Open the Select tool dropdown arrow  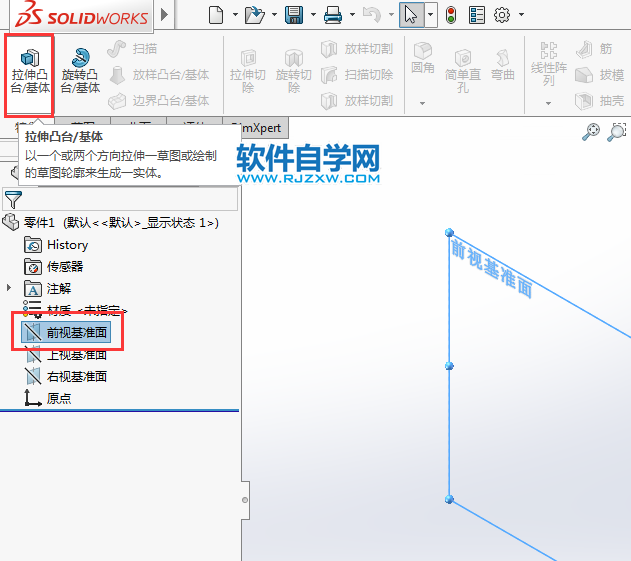431,15
